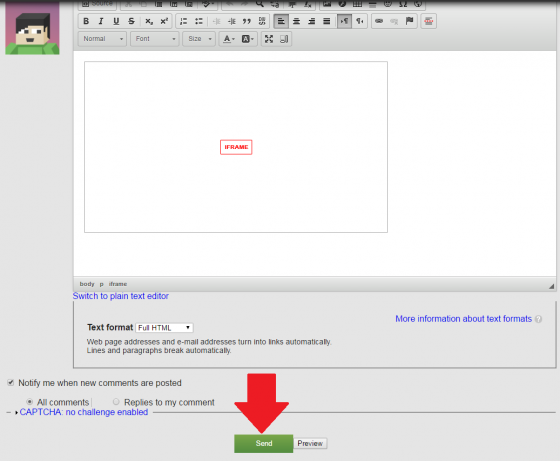Click the Preview button

click(310, 444)
